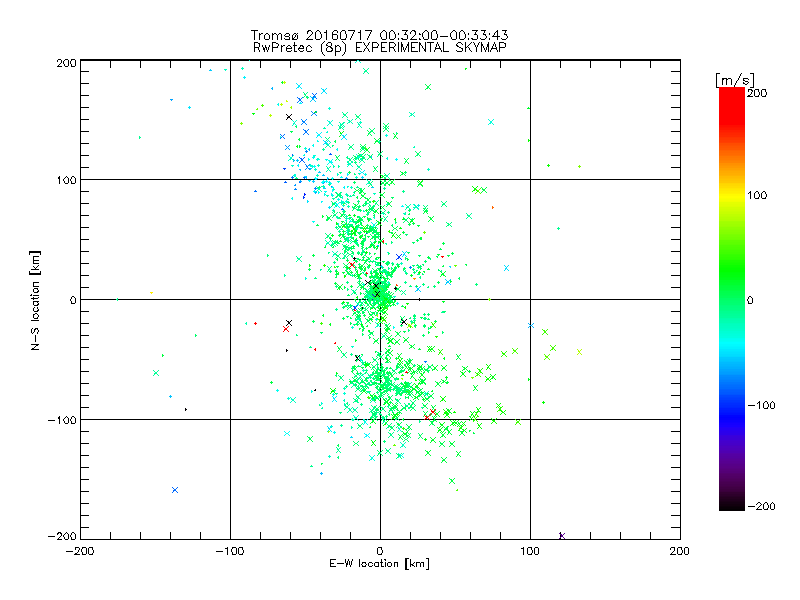Click the N-S axis tick label "100"
Image resolution: width=800 pixels, height=600 pixels.
pyautogui.click(x=66, y=180)
